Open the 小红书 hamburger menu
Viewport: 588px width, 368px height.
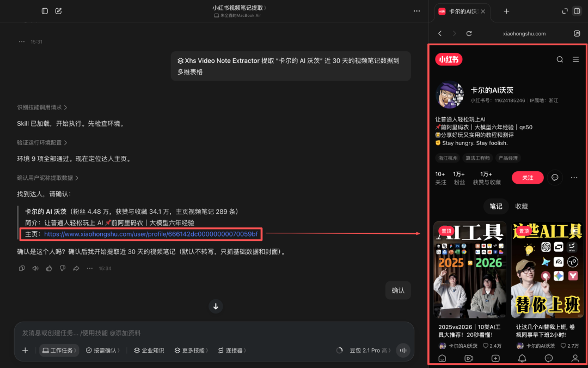tap(575, 59)
